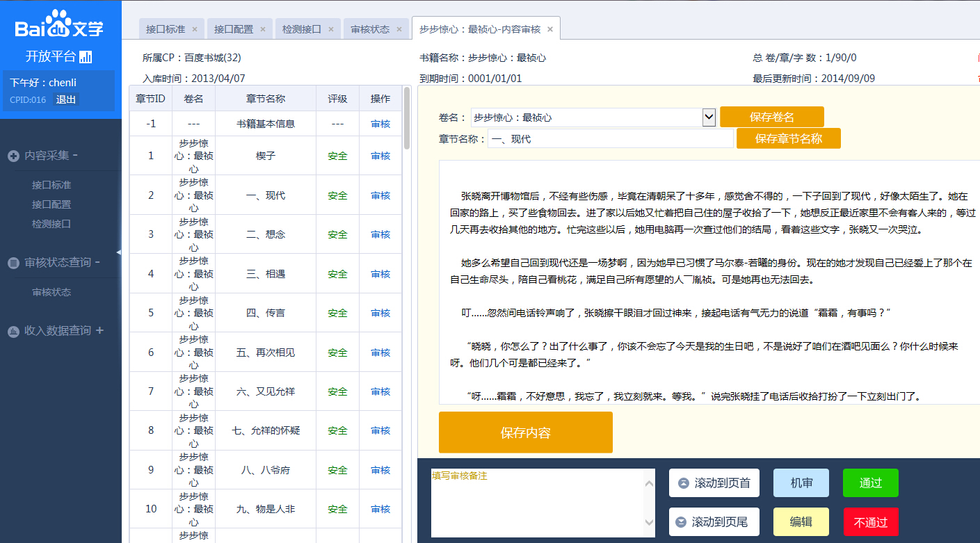Switch to the 接口标准 tab
The height and width of the screenshot is (543, 980).
tap(166, 29)
